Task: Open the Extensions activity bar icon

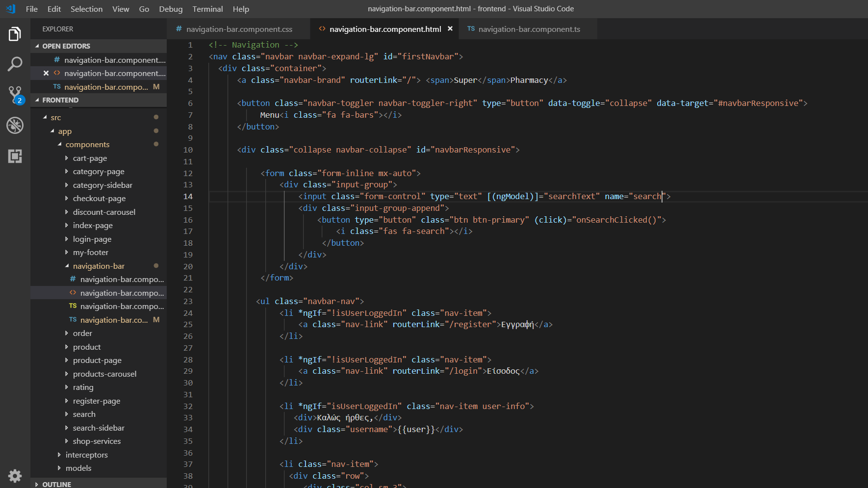Action: coord(15,156)
